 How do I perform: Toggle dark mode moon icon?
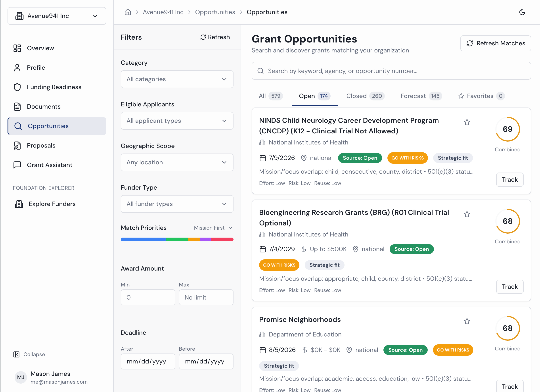click(522, 12)
